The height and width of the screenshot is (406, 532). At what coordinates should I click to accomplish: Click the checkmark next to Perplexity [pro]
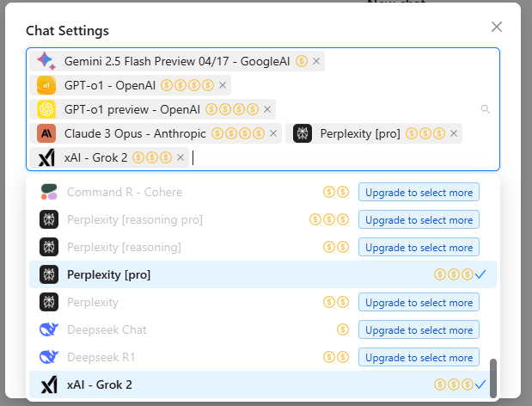480,274
